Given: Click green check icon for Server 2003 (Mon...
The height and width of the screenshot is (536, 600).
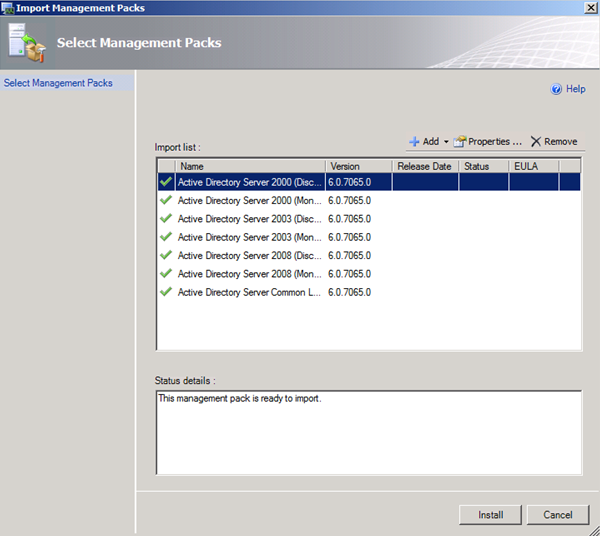Looking at the screenshot, I should click(x=166, y=236).
